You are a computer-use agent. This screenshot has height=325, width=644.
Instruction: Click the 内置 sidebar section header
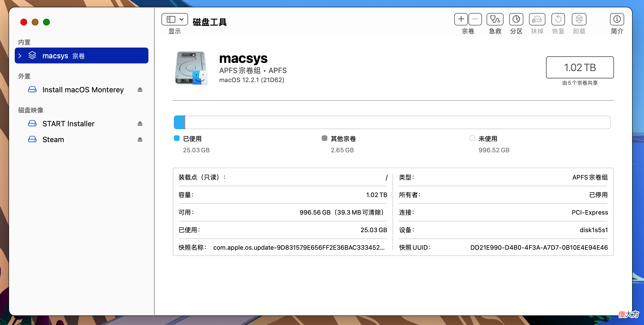[x=24, y=42]
